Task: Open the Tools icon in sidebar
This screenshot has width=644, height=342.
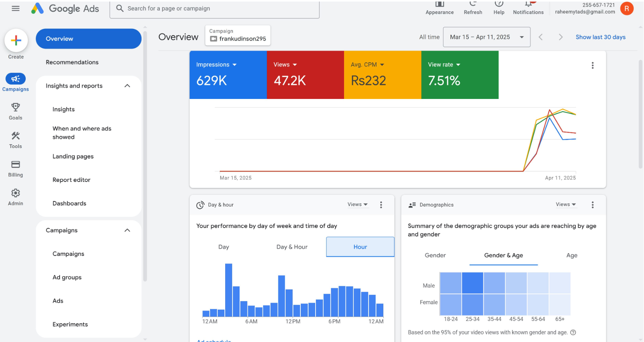Action: tap(16, 136)
